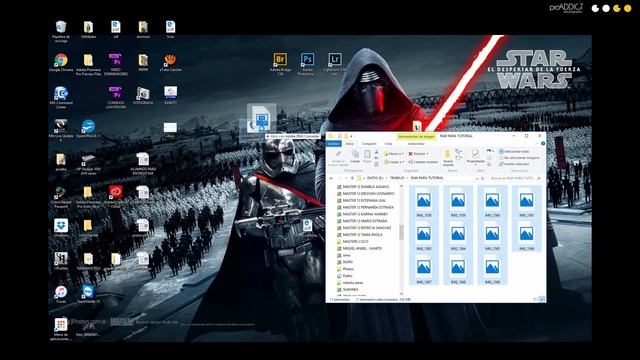Open the Mover a dropdown in ribbon
Image resolution: width=640 pixels, height=360 pixels.
(x=393, y=154)
